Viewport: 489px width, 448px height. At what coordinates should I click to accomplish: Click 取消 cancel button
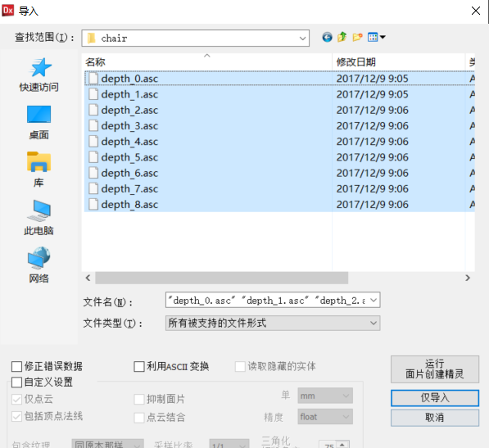point(435,418)
